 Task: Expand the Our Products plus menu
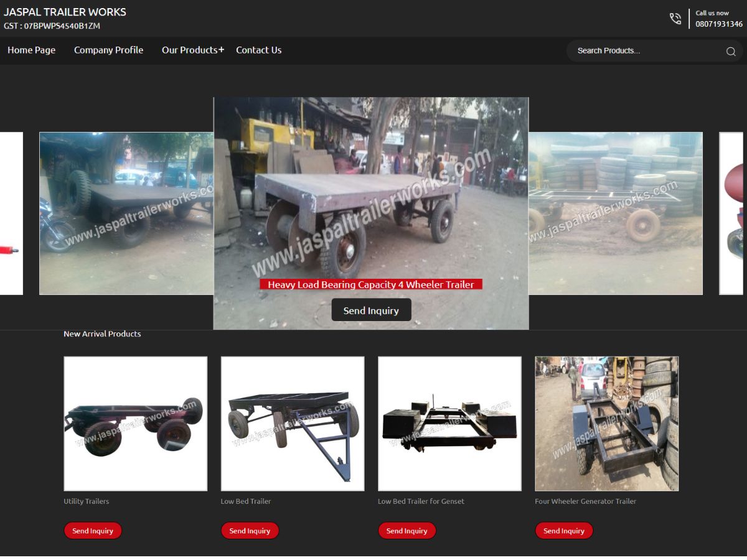pos(221,50)
